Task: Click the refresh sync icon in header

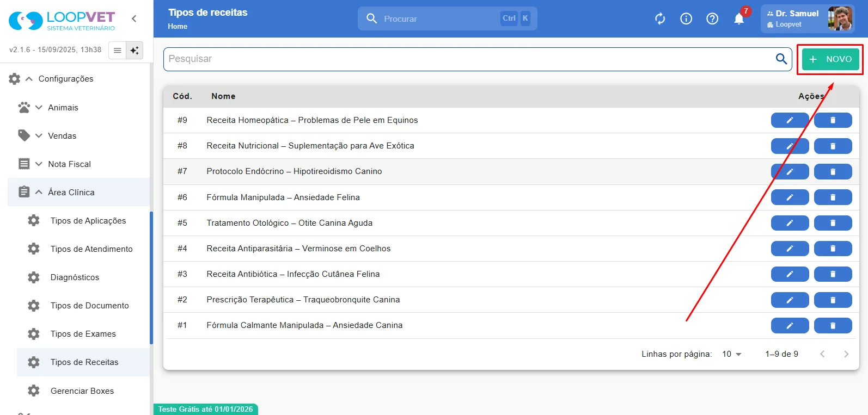Action: point(660,19)
